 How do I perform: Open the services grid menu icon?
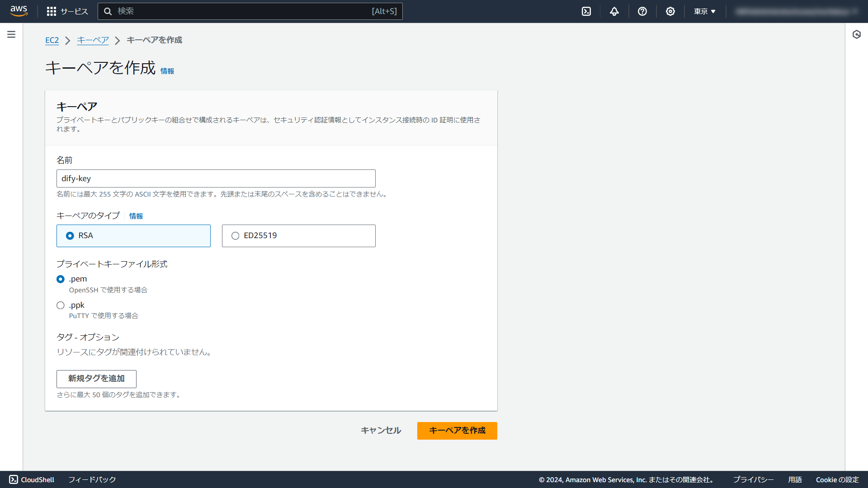click(x=52, y=11)
